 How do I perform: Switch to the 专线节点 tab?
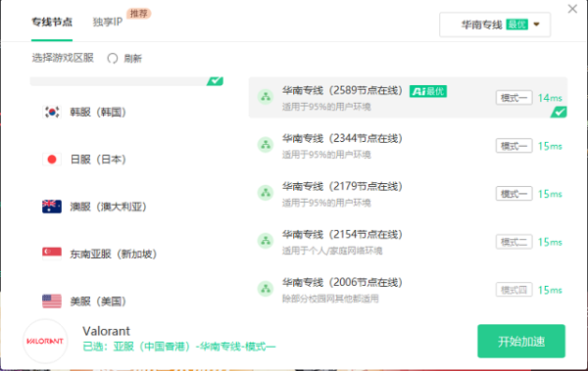(x=52, y=22)
